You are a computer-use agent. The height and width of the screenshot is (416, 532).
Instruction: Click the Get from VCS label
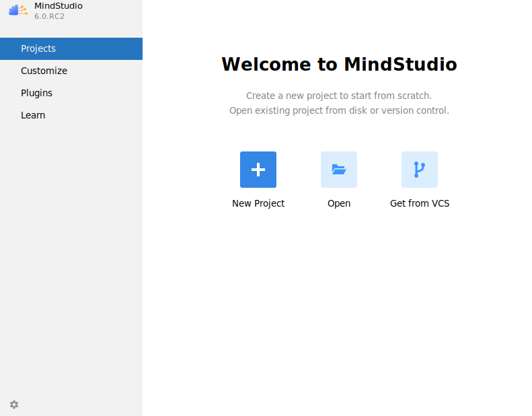pos(420,203)
